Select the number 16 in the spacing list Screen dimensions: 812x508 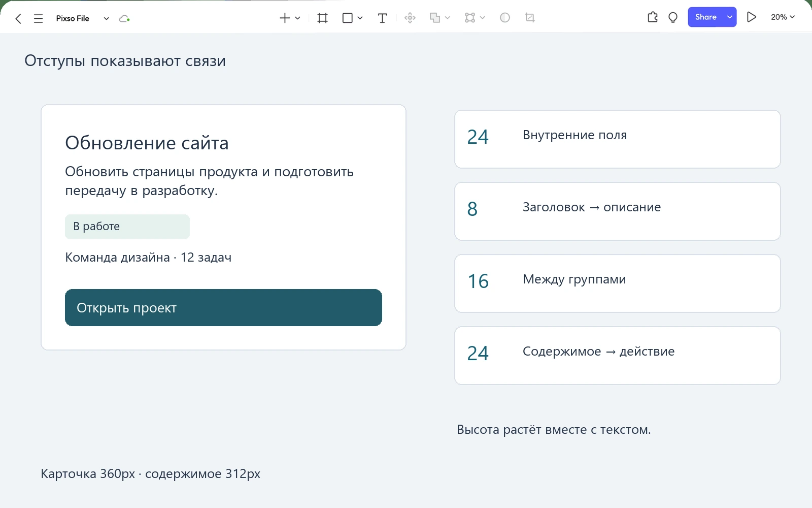coord(478,281)
